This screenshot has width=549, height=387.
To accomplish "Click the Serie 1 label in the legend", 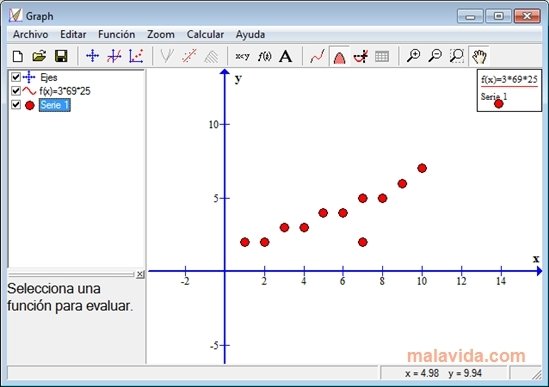I will coord(494,96).
